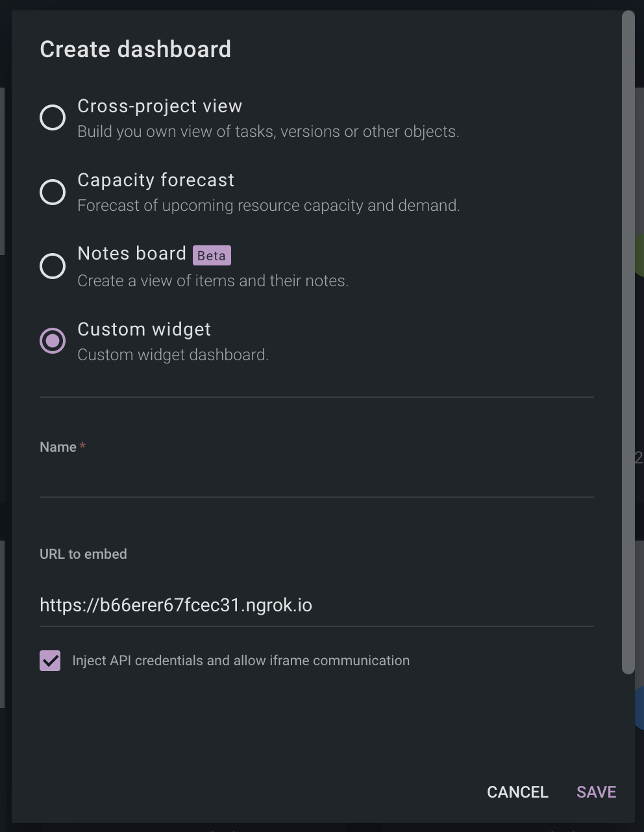
Task: Click the selected Custom widget radio button
Action: tap(53, 341)
